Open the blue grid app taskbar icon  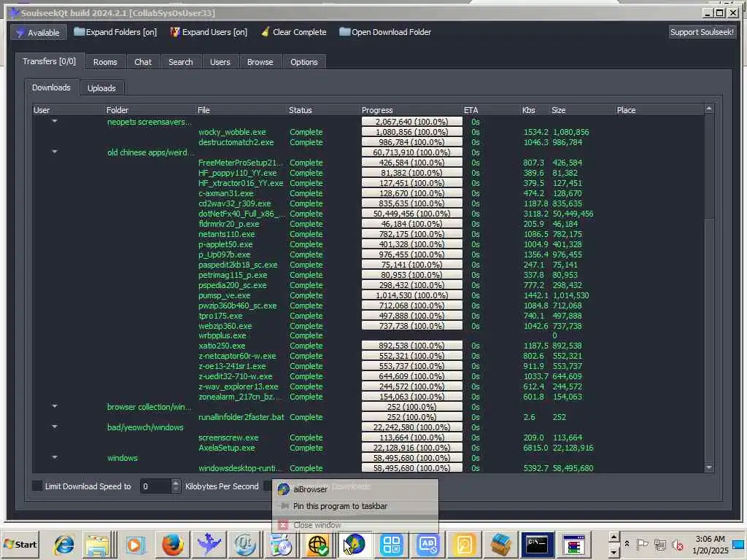click(x=392, y=544)
